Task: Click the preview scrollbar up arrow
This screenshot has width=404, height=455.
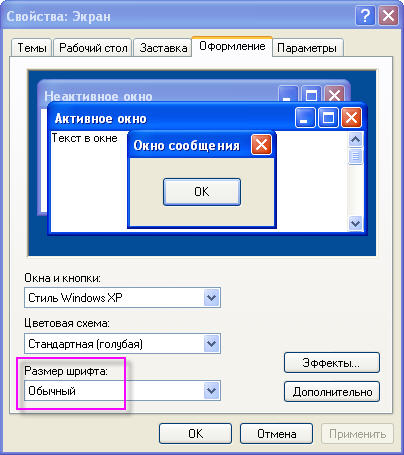Action: tap(355, 139)
